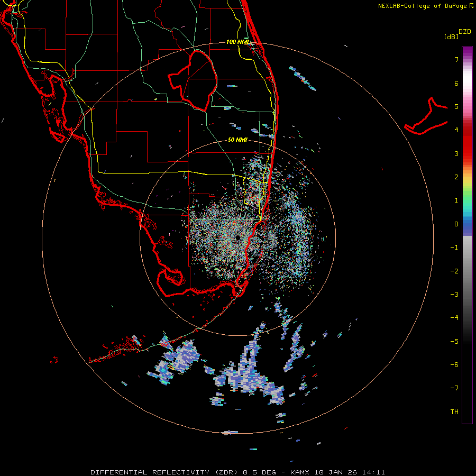Click the 7 value on the color scale

(x=456, y=59)
